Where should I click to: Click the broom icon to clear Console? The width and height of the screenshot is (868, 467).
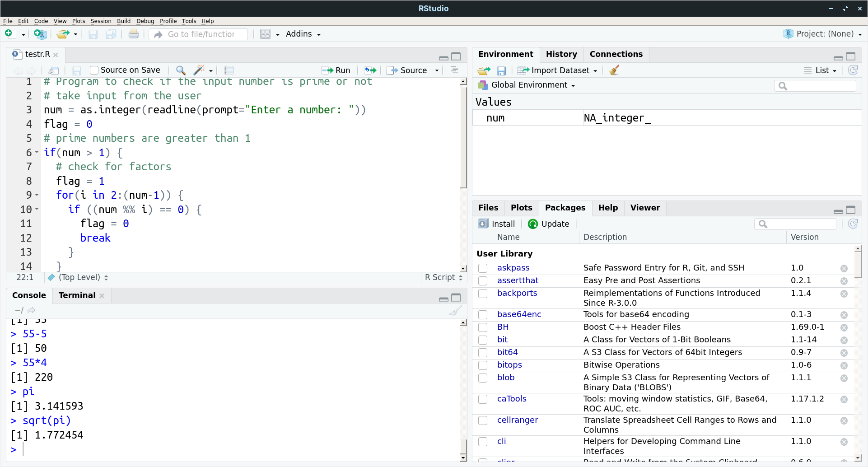click(x=455, y=310)
